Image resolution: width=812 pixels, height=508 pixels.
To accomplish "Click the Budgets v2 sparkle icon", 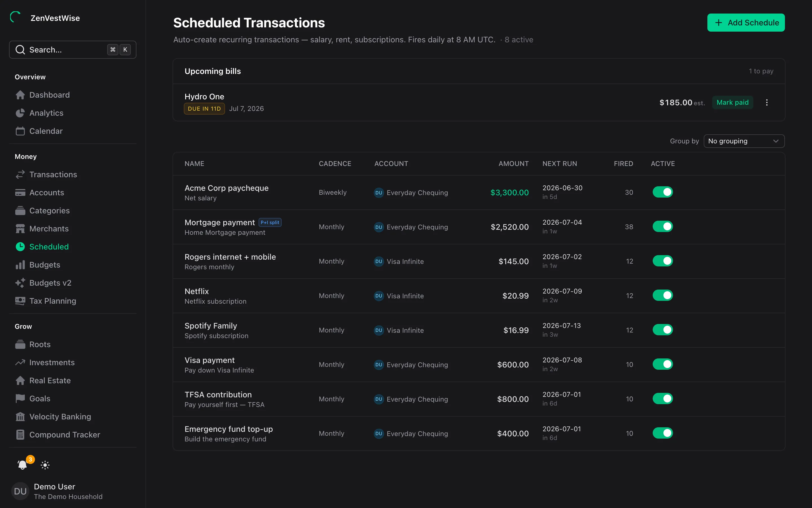I will click(20, 283).
